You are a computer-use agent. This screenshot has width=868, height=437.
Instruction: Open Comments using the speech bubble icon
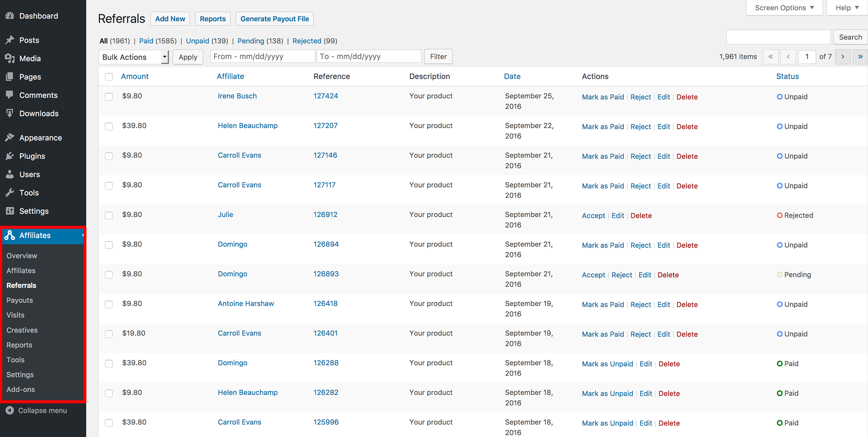[10, 95]
